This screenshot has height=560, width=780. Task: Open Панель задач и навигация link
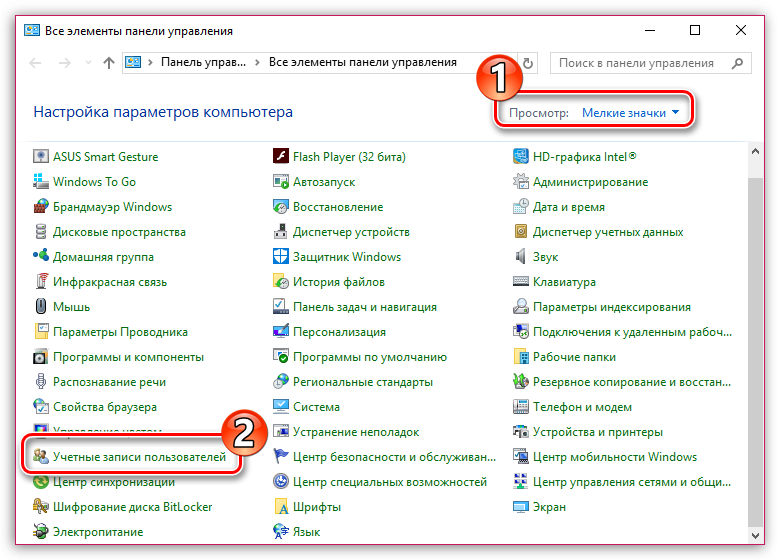(365, 306)
